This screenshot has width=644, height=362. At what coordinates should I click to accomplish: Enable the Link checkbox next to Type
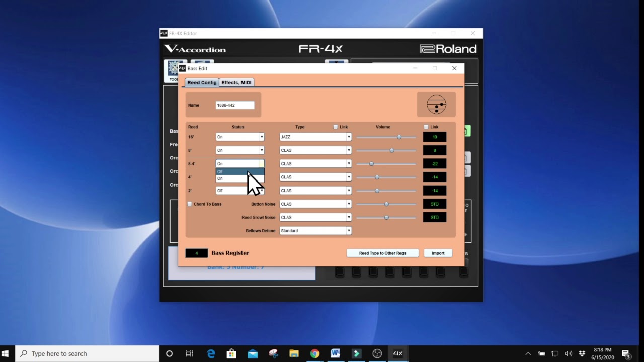tap(336, 127)
